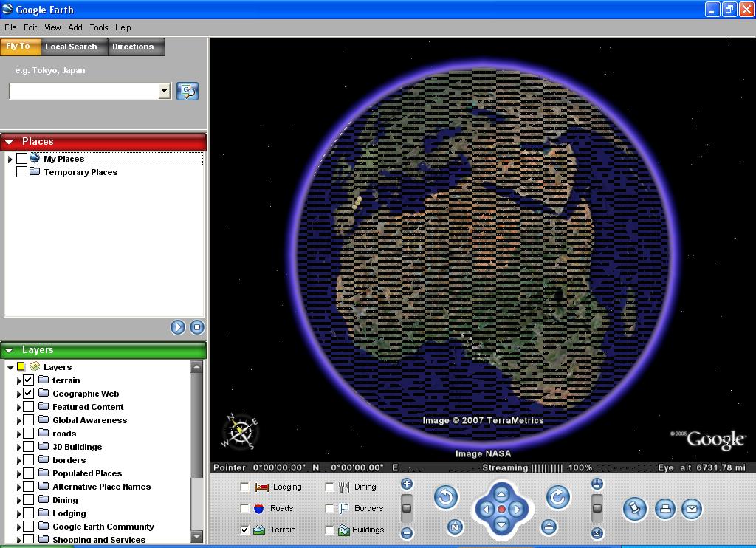Open the View menu

pyautogui.click(x=52, y=27)
